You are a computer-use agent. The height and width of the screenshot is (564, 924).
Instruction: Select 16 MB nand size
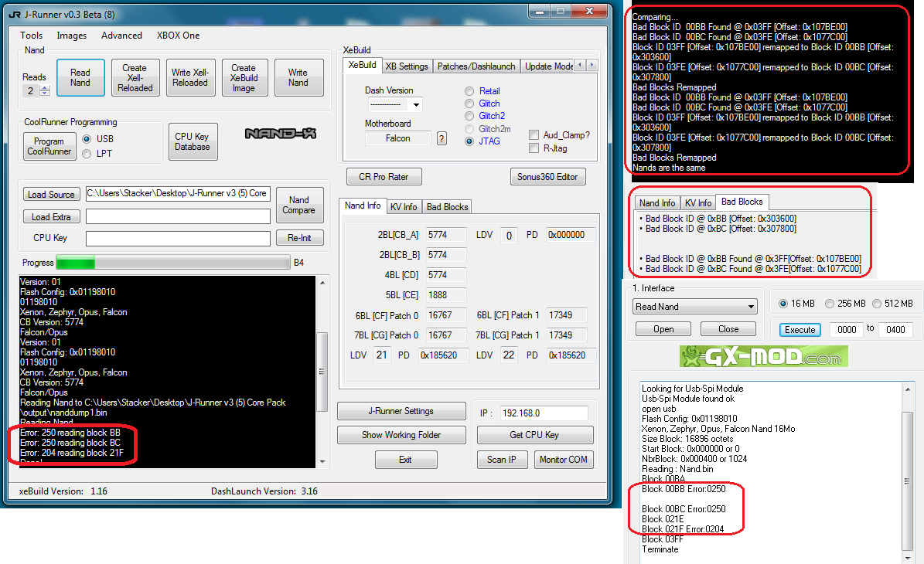783,304
